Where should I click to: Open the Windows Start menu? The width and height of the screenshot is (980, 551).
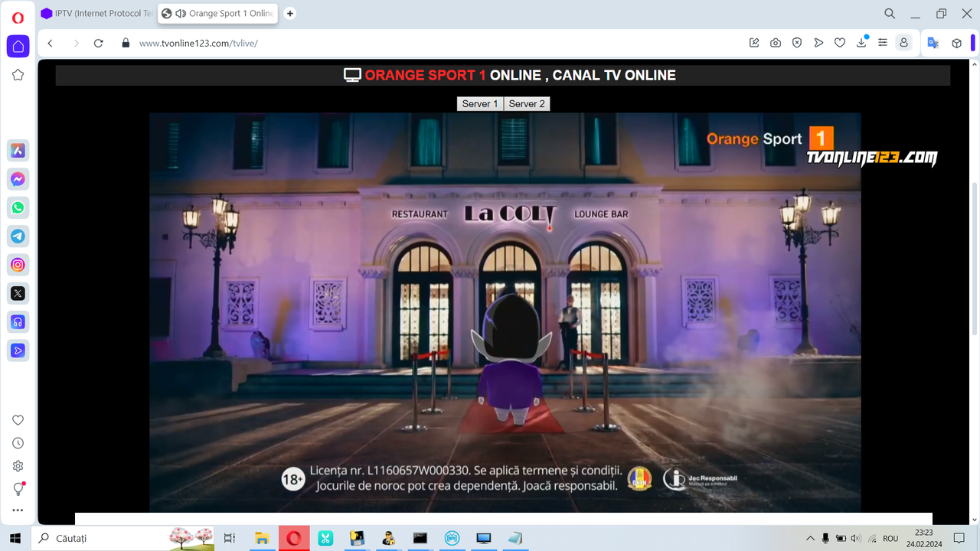(15, 538)
